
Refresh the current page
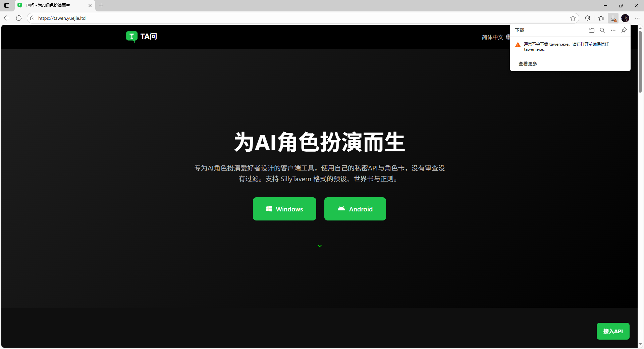pyautogui.click(x=19, y=18)
